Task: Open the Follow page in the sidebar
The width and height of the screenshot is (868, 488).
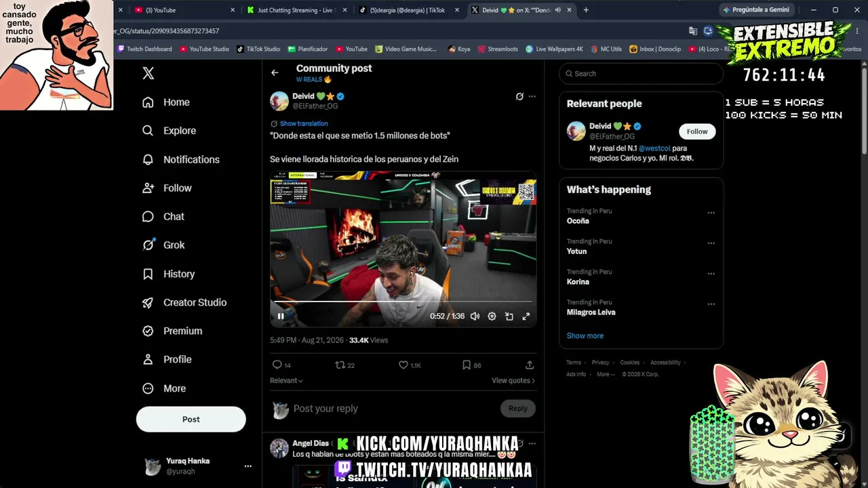Action: [167, 188]
